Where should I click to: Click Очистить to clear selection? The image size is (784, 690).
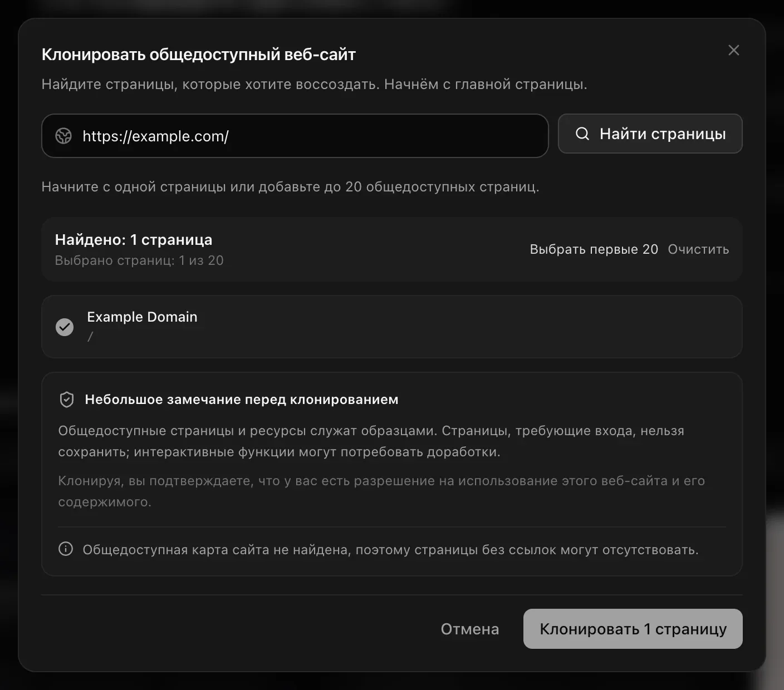(x=698, y=249)
